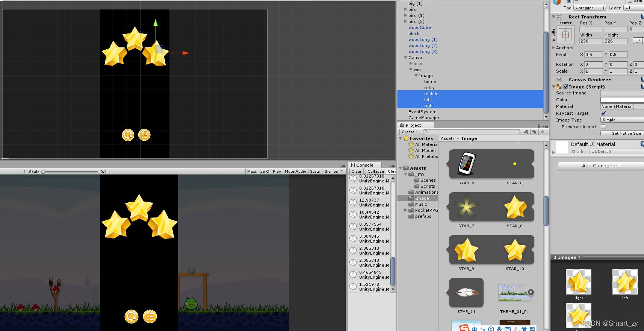Expand the PocketRPG folder
The image size is (644, 331).
405,210
